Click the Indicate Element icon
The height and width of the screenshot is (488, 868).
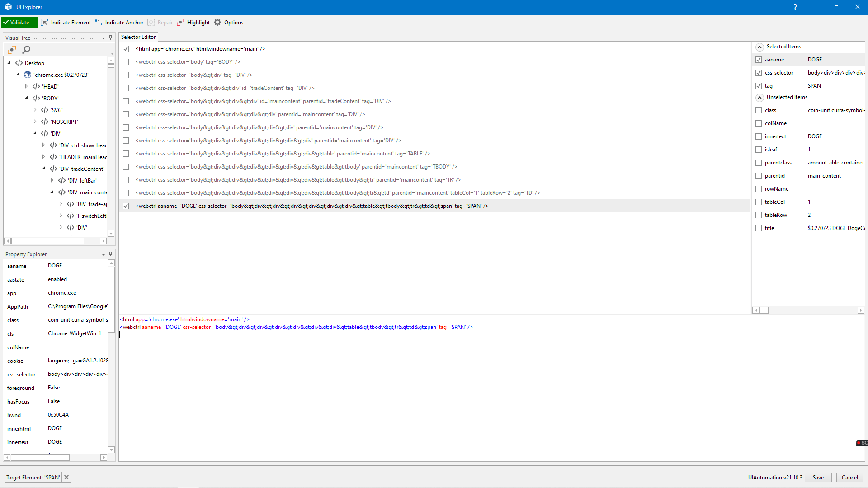coord(44,22)
